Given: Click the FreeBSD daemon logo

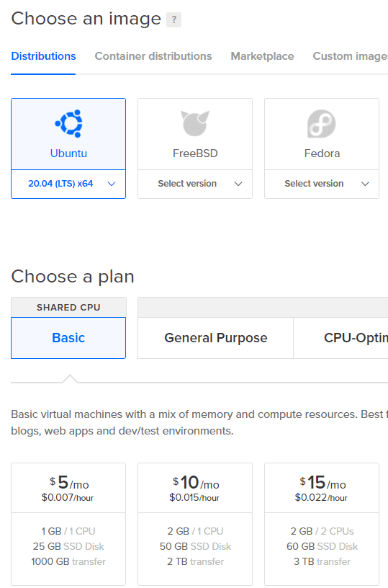Looking at the screenshot, I should pyautogui.click(x=195, y=123).
